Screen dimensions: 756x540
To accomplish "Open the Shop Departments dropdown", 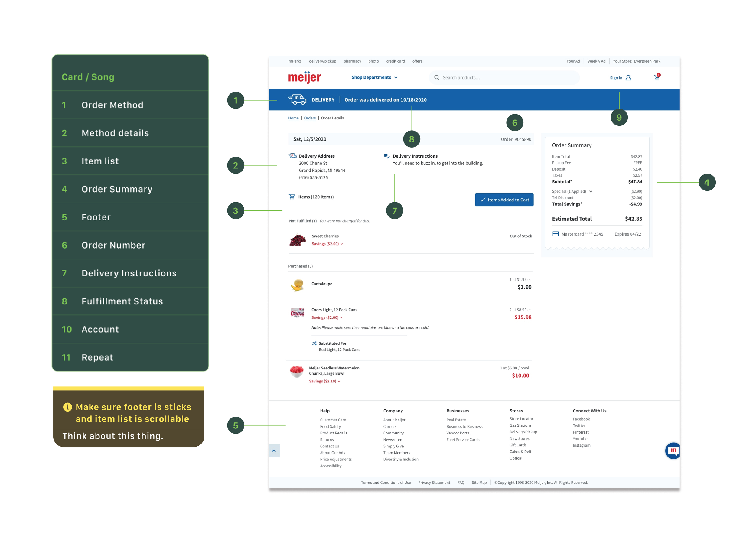I will 374,77.
